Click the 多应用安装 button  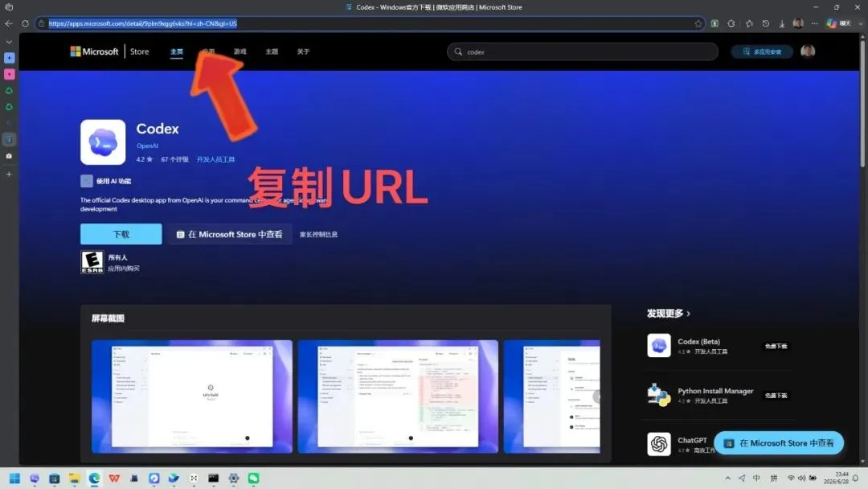click(762, 51)
